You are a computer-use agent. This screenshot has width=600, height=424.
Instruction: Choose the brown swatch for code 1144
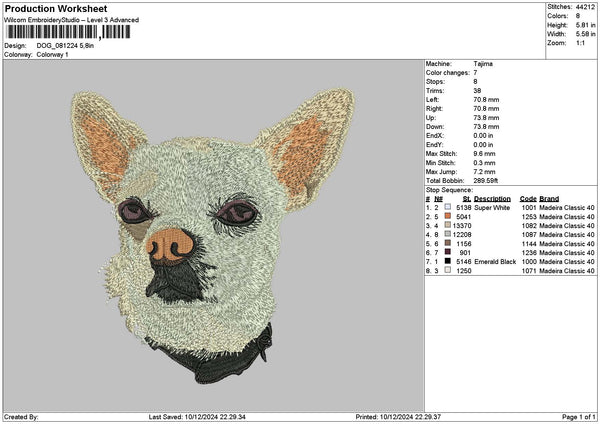tap(447, 243)
